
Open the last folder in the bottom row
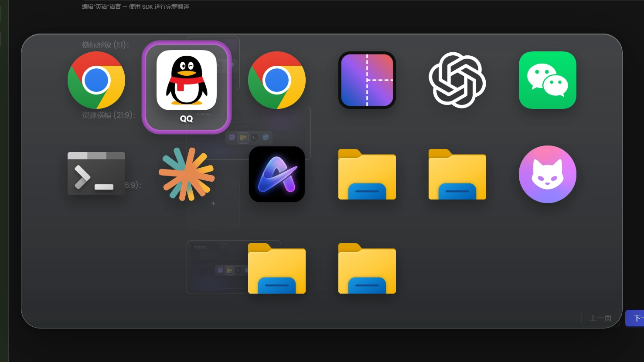pyautogui.click(x=367, y=268)
